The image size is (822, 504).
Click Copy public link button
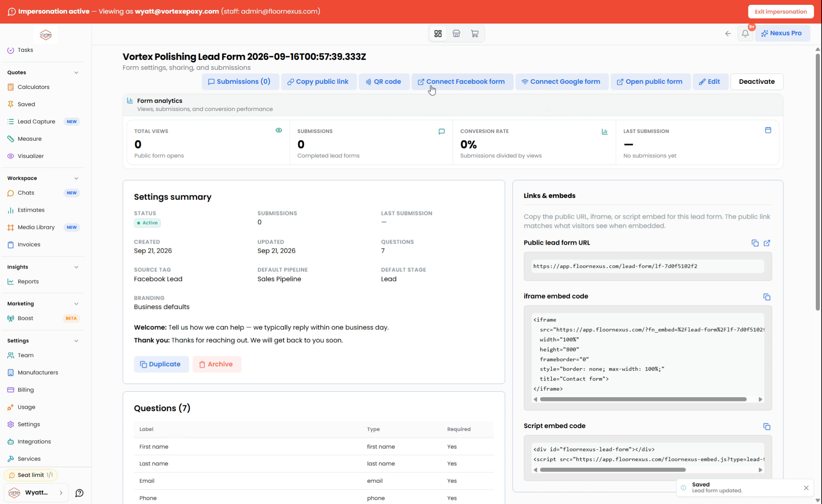(x=319, y=82)
